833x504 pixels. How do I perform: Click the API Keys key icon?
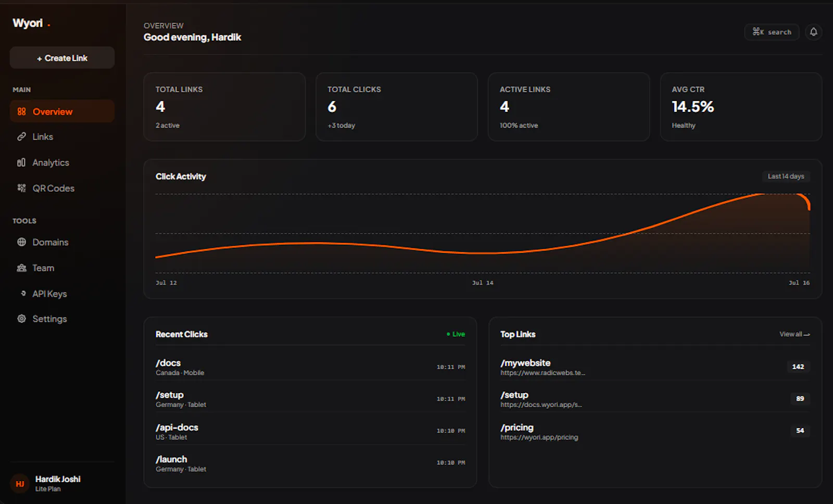tap(23, 293)
